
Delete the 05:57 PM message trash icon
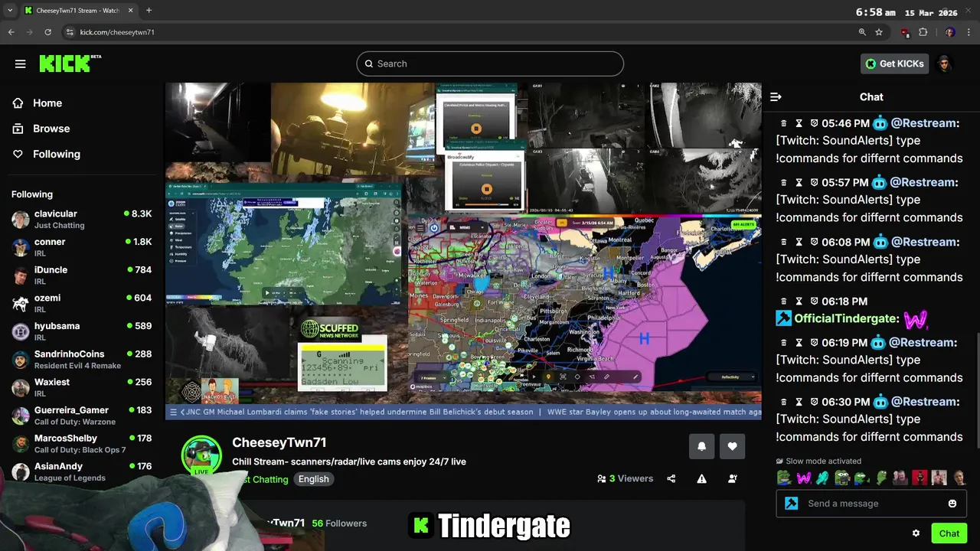pyautogui.click(x=783, y=183)
